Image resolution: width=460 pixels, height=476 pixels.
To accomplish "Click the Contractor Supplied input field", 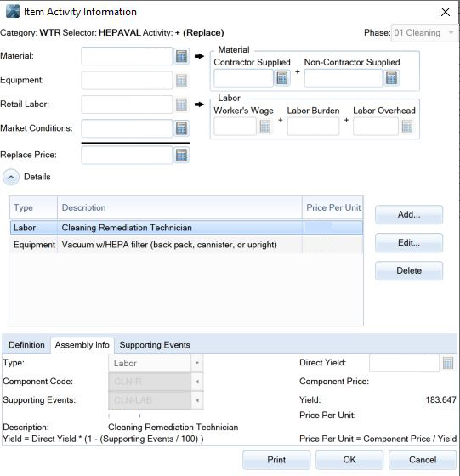I will pyautogui.click(x=243, y=78).
